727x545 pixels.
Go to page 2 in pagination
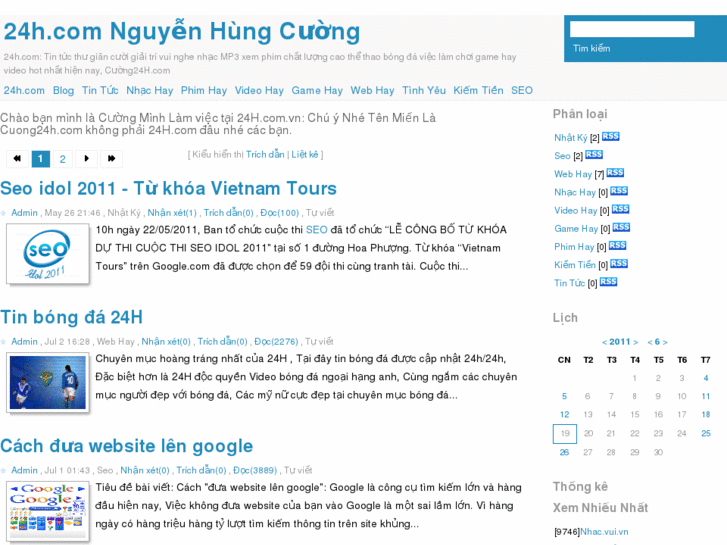point(63,159)
